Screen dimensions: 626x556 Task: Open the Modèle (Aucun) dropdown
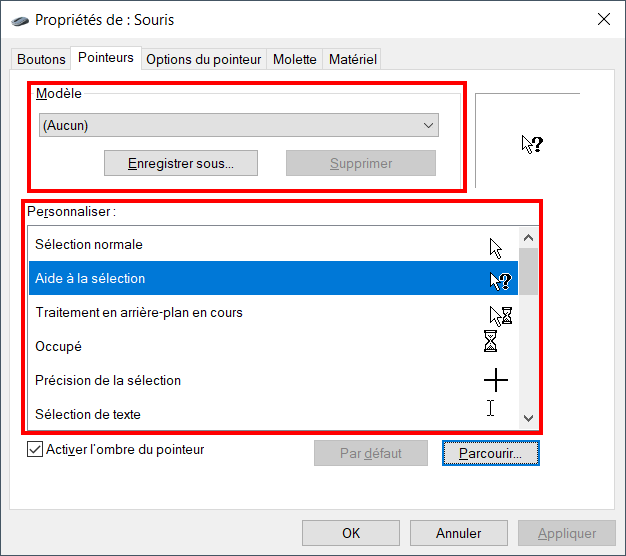pos(239,125)
